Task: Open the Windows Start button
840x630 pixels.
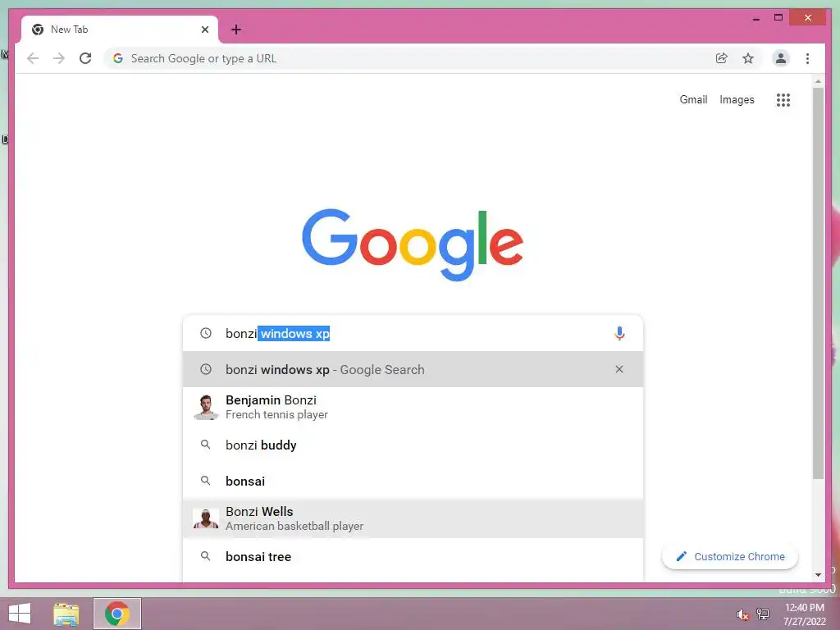Action: (20, 614)
